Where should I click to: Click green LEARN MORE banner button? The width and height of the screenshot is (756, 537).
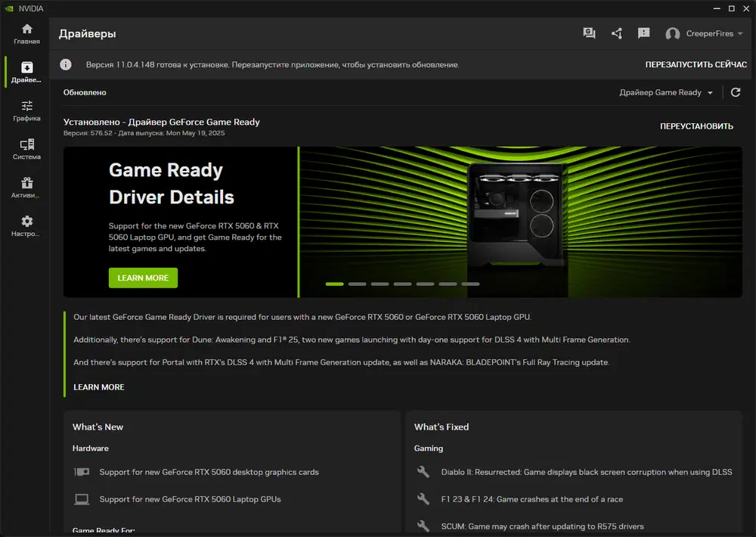[x=143, y=278]
